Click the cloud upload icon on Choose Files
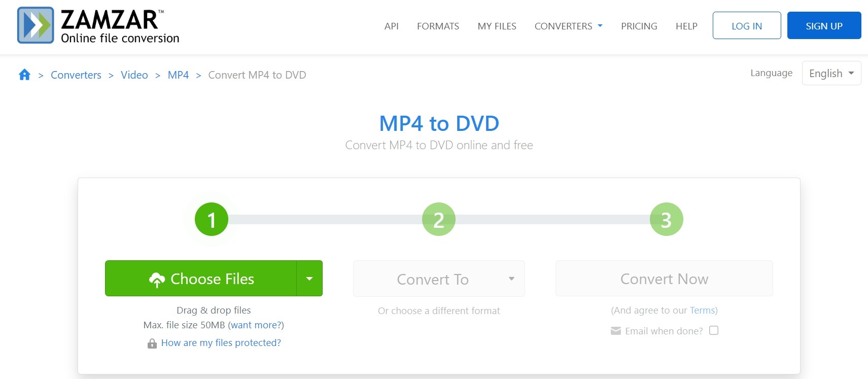The height and width of the screenshot is (379, 868). pos(157,280)
